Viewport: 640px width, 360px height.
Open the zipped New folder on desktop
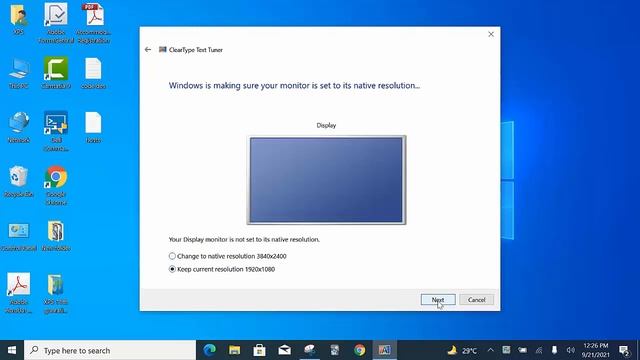click(x=56, y=236)
